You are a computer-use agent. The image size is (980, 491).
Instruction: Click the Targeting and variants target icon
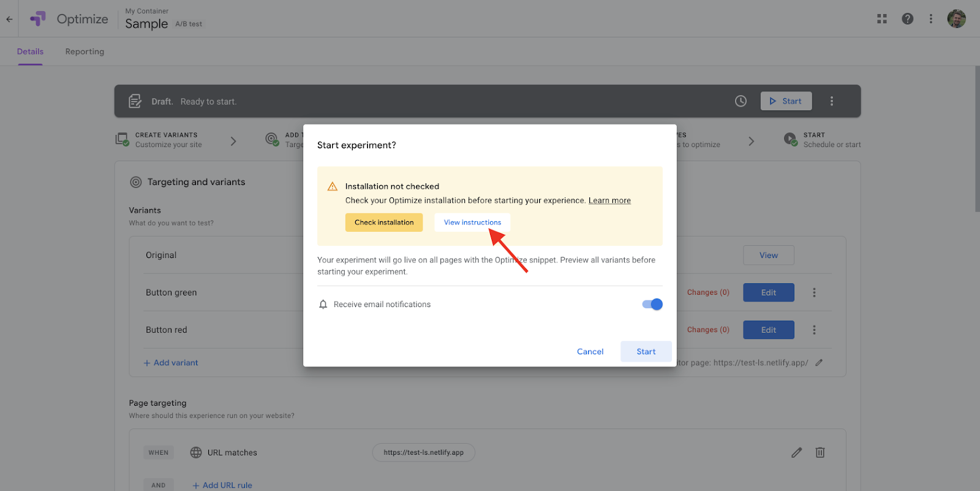[136, 182]
